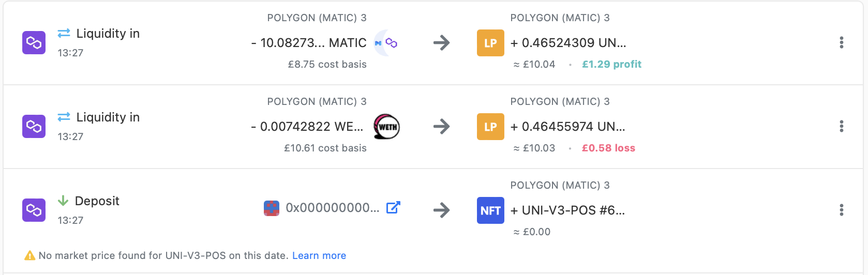Click the UNI-V3-POS #6 NFT name
This screenshot has width=868, height=275.
coord(573,210)
